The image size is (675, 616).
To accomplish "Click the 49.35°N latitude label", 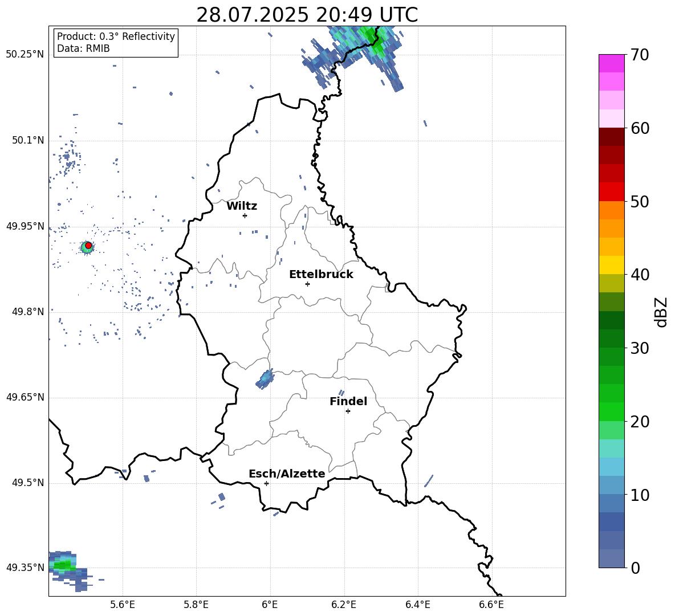I will pos(25,568).
